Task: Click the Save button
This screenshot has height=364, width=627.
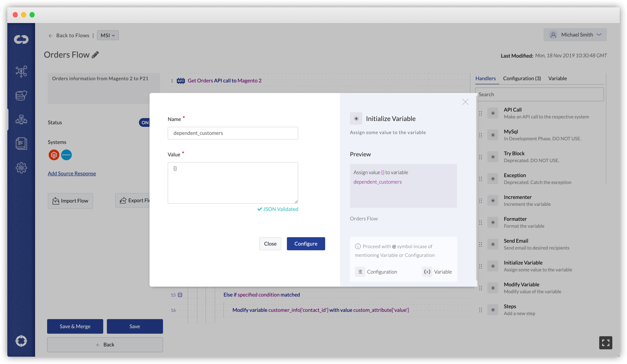Action: 135,326
